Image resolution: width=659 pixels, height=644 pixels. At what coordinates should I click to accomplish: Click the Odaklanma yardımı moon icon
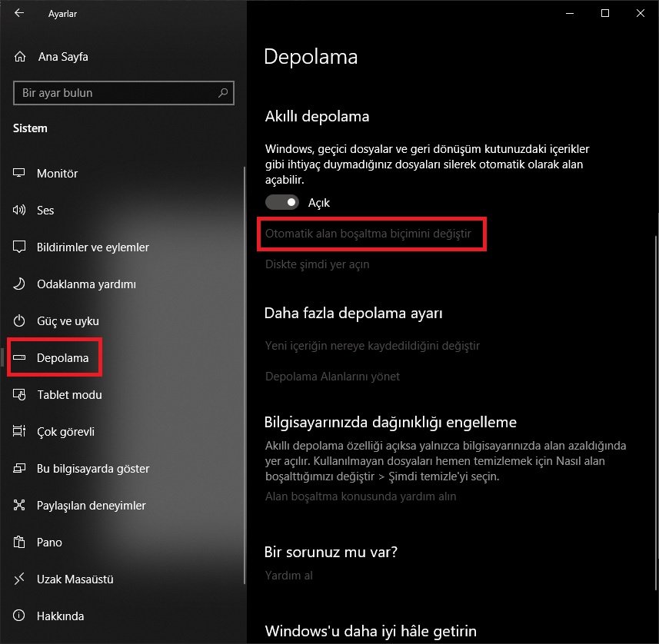21,284
